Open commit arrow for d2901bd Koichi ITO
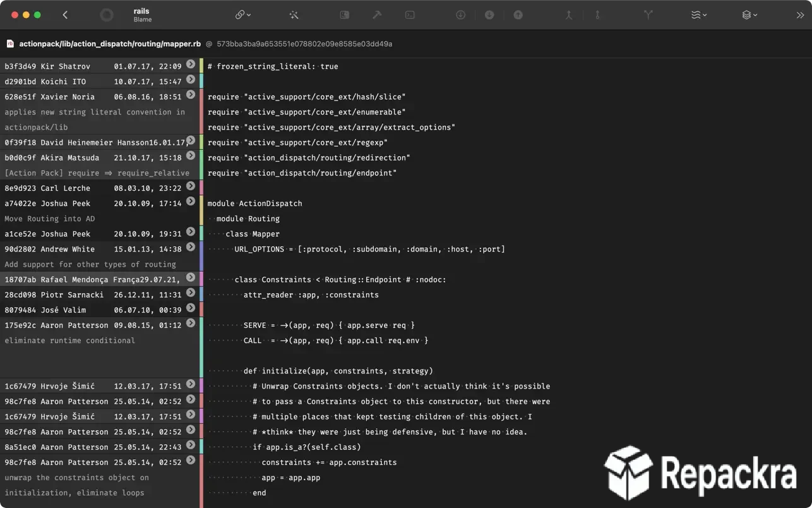812x508 pixels. [x=191, y=80]
